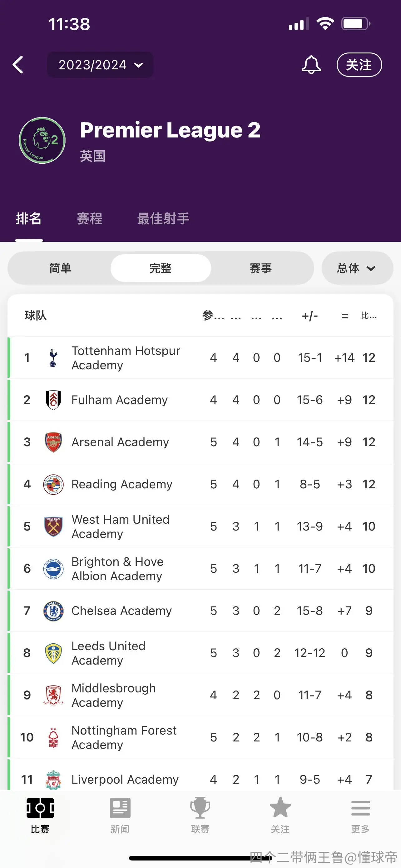Select the 完整 view segment
Viewport: 401px width, 868px height.
point(161,268)
